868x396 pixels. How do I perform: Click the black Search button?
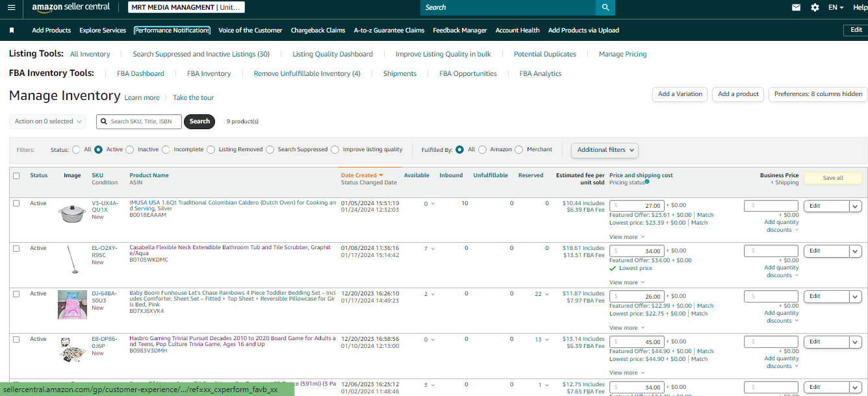tap(199, 121)
